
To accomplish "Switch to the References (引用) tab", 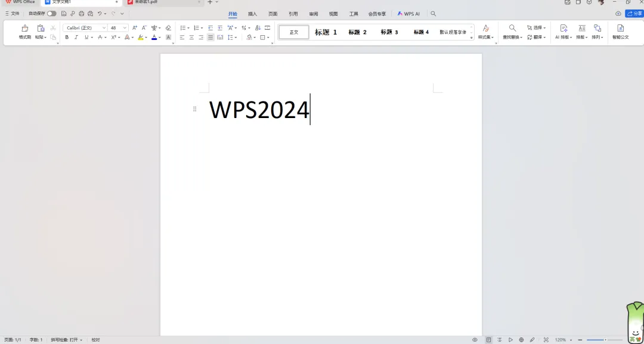I will tap(293, 14).
